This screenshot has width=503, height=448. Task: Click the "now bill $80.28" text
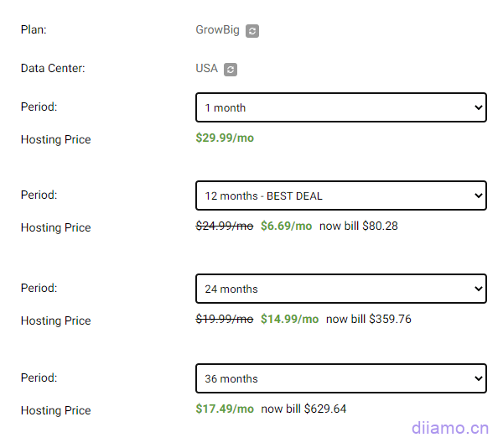pos(359,226)
